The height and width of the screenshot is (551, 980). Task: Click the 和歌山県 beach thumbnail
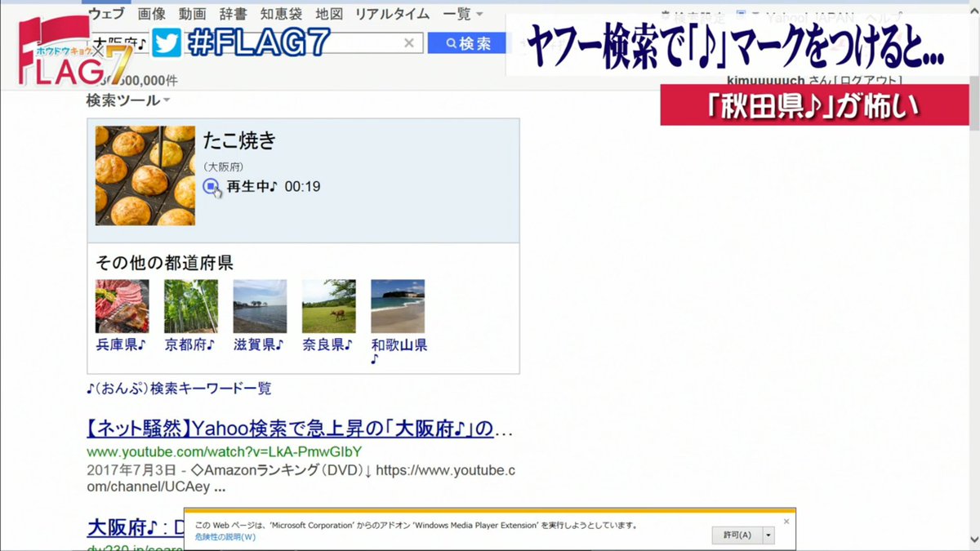pos(398,306)
